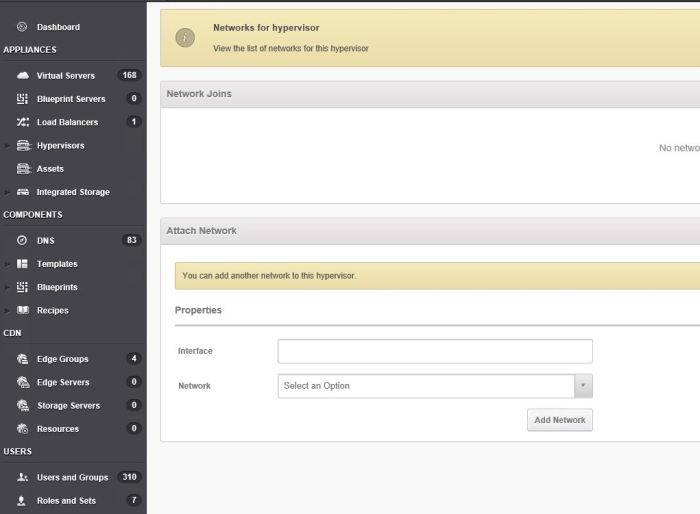Click the Edge Groups icon
The height and width of the screenshot is (514, 700).
[x=22, y=359]
